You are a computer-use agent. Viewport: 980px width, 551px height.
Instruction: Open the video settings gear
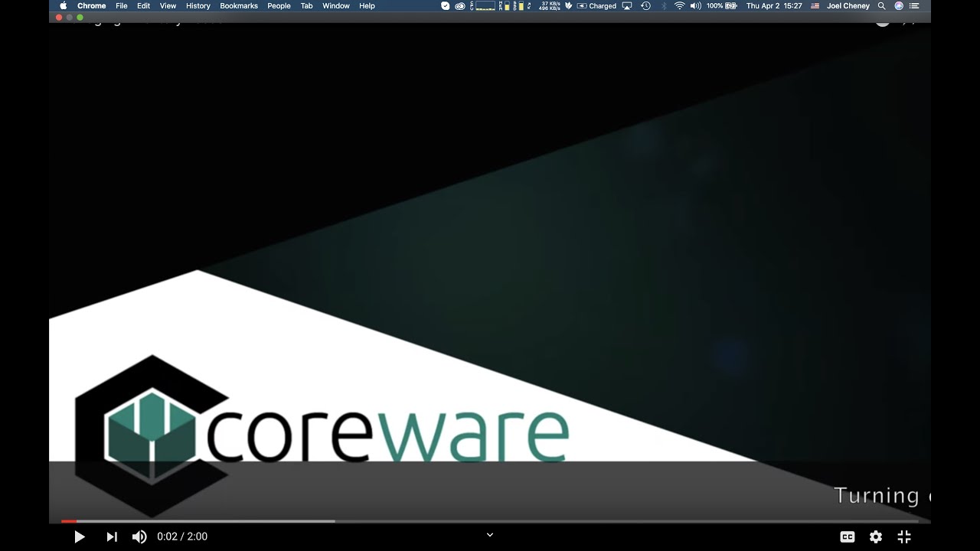point(876,537)
